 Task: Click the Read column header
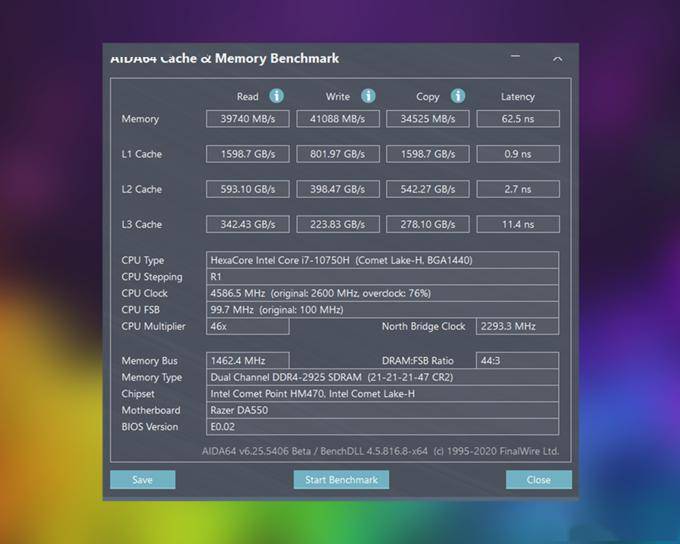click(248, 97)
